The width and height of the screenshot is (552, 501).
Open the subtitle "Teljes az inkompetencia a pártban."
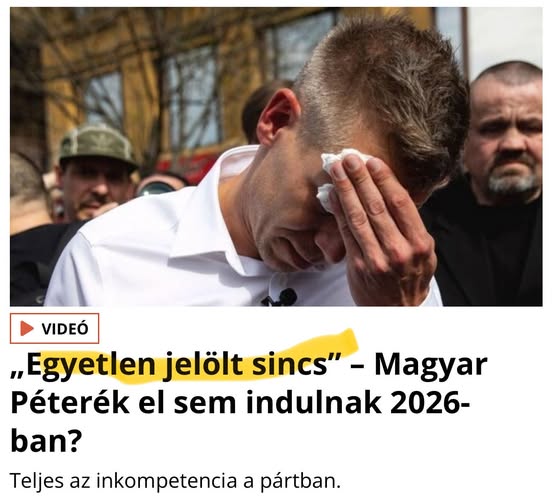click(x=175, y=481)
